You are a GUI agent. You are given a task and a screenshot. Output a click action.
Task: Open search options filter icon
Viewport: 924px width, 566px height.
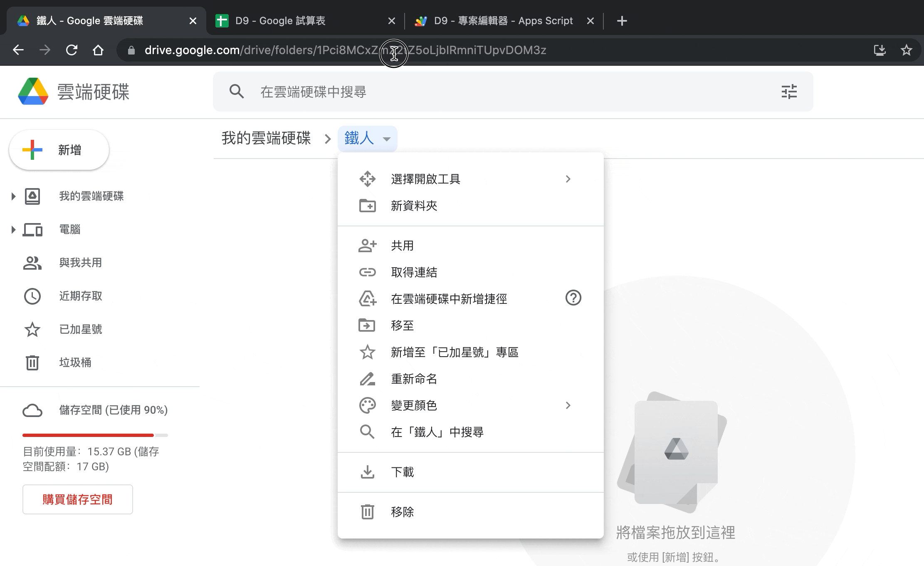[789, 92]
